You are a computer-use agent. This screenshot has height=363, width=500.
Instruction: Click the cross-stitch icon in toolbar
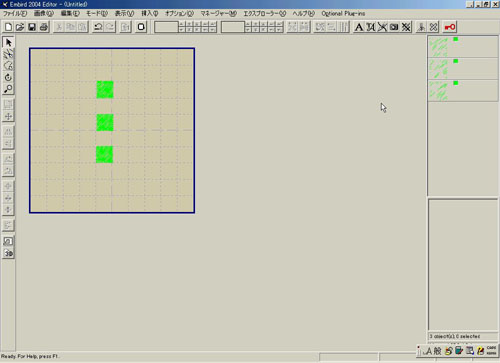pos(406,27)
